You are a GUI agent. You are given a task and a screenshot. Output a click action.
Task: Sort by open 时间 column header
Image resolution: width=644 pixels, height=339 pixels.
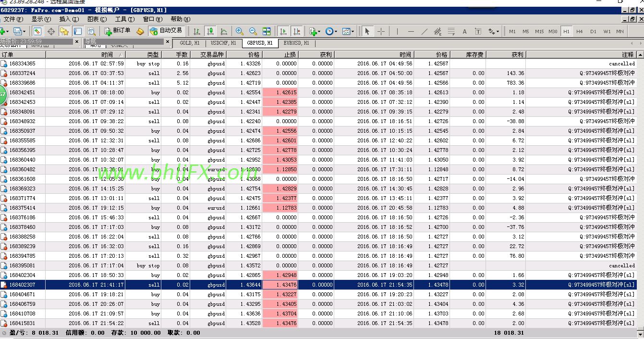click(x=85, y=54)
